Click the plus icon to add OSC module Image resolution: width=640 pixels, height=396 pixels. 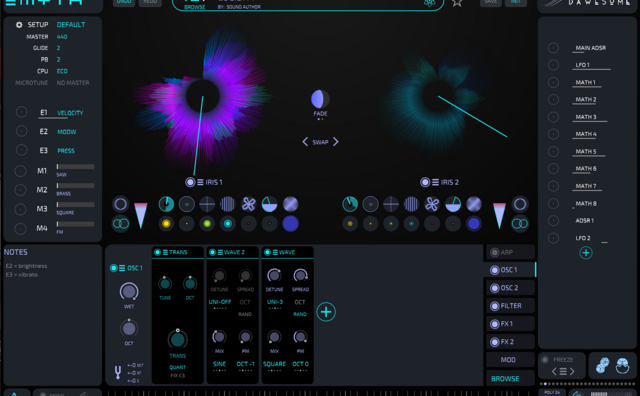[x=326, y=312]
